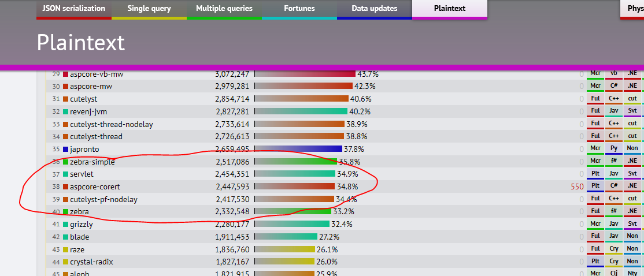The width and height of the screenshot is (644, 276).
Task: Open the Data updates tab
Action: pyautogui.click(x=375, y=9)
